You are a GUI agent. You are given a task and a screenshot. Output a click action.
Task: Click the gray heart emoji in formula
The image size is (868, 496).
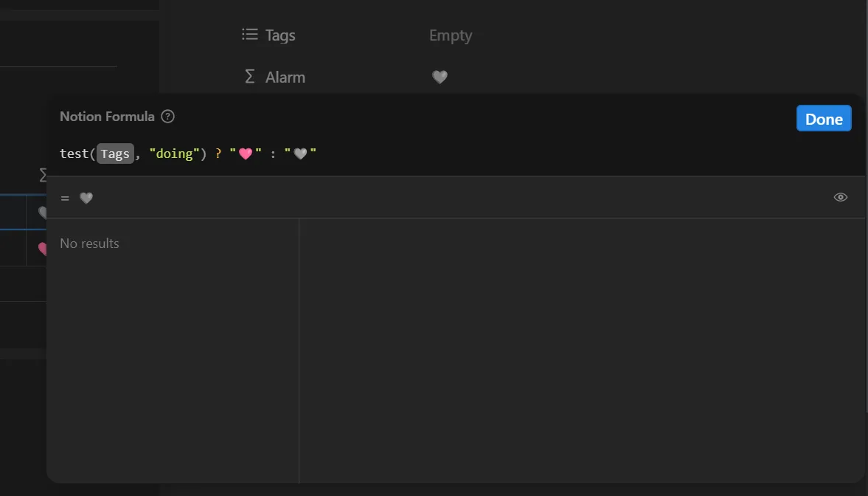(300, 154)
